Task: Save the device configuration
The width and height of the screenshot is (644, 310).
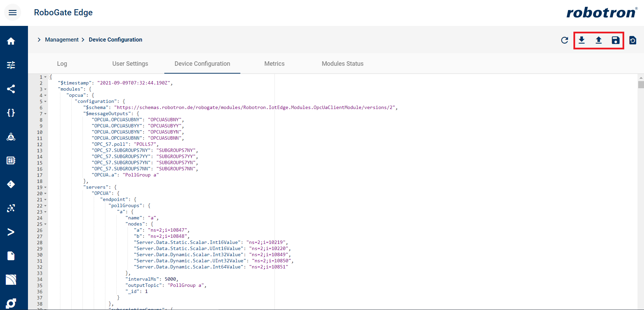Action: pos(615,40)
